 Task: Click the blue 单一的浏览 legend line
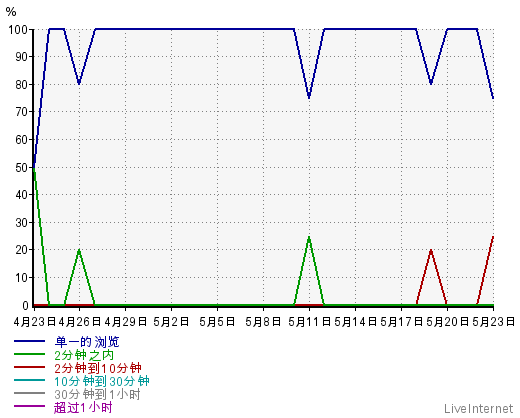[x=29, y=341]
